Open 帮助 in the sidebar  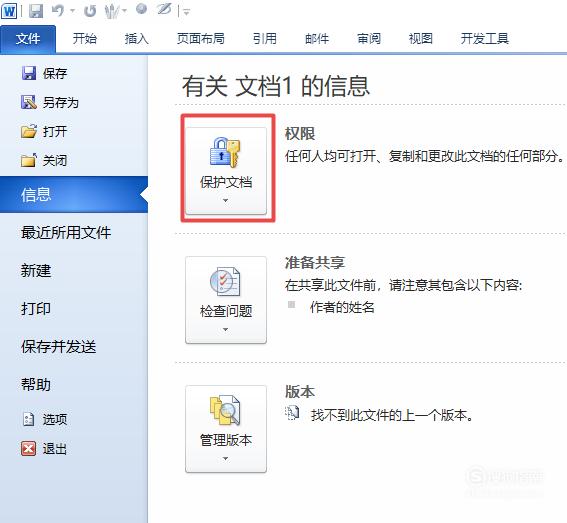tap(36, 384)
